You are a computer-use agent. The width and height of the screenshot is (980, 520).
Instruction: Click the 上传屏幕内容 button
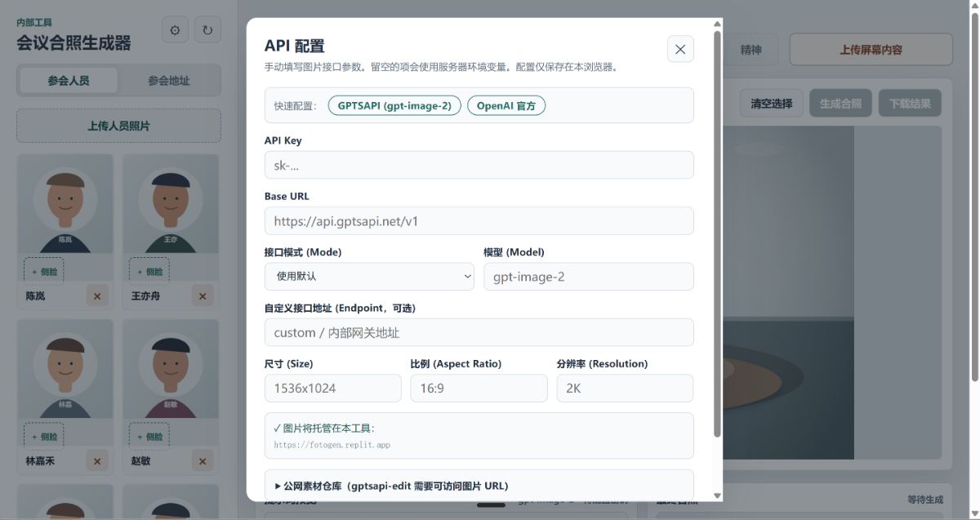871,49
